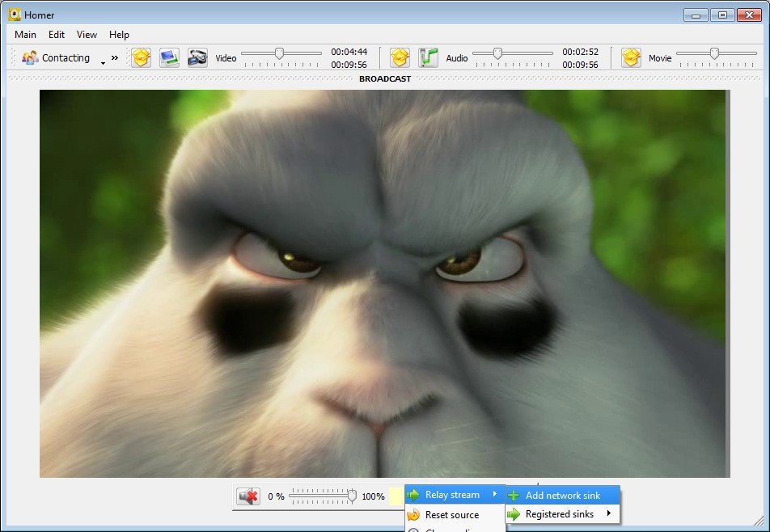The image size is (770, 532).
Task: Click the Audio elapsed time 00:02:52
Action: pyautogui.click(x=581, y=52)
